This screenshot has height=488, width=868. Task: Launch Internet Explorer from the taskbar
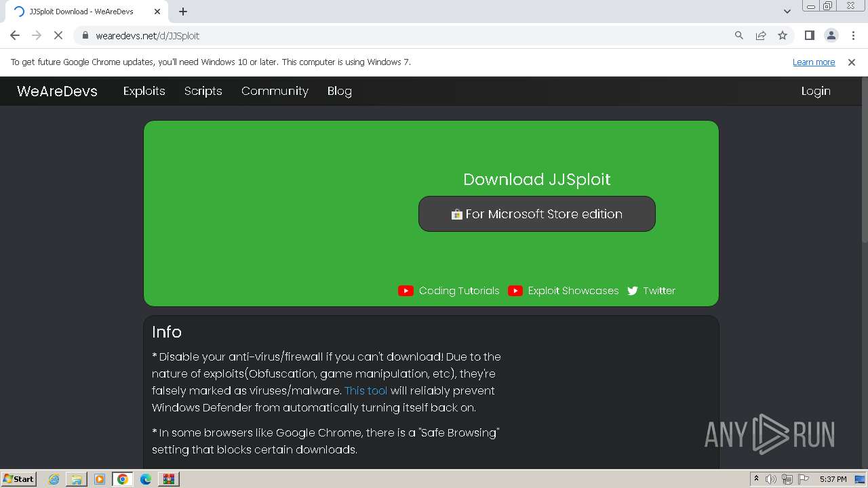(54, 479)
